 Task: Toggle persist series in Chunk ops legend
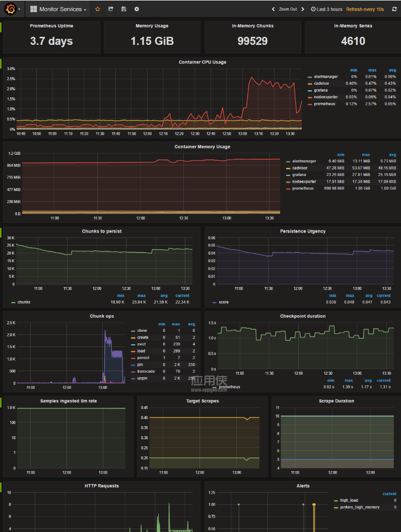pyautogui.click(x=143, y=358)
